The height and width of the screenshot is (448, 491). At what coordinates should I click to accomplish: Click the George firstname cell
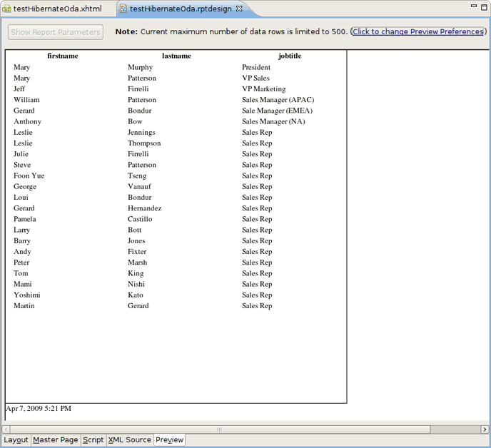pos(25,187)
